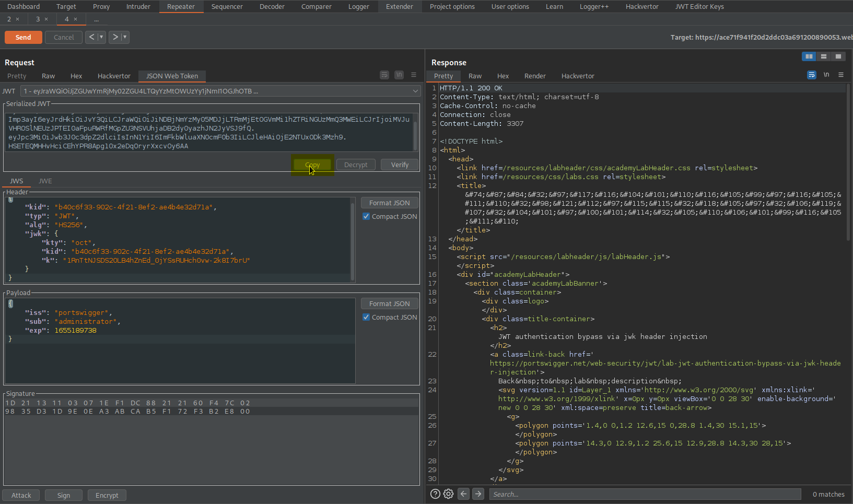
Task: Switch Response view to Render tab
Action: click(535, 76)
